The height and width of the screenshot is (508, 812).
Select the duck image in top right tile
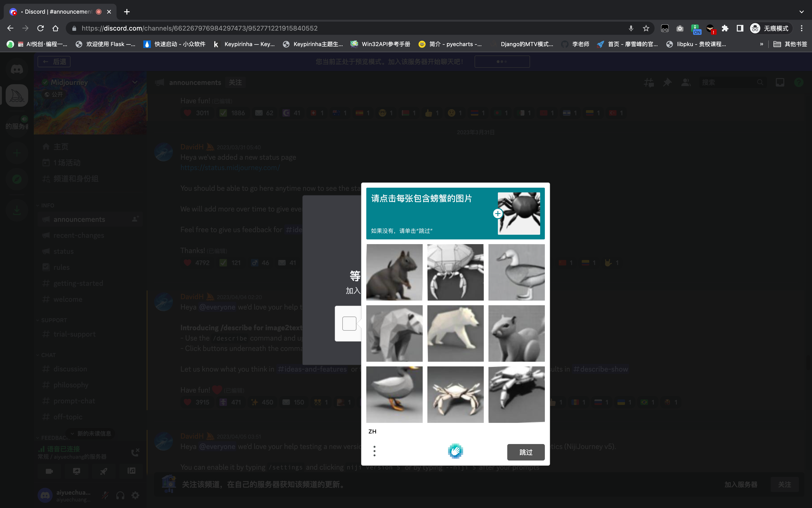coord(516,272)
